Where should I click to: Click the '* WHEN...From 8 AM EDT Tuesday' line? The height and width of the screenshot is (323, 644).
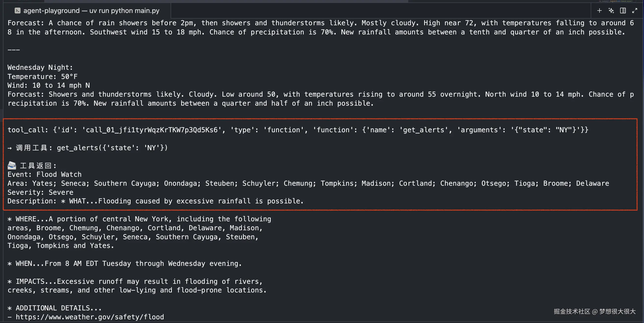124,264
